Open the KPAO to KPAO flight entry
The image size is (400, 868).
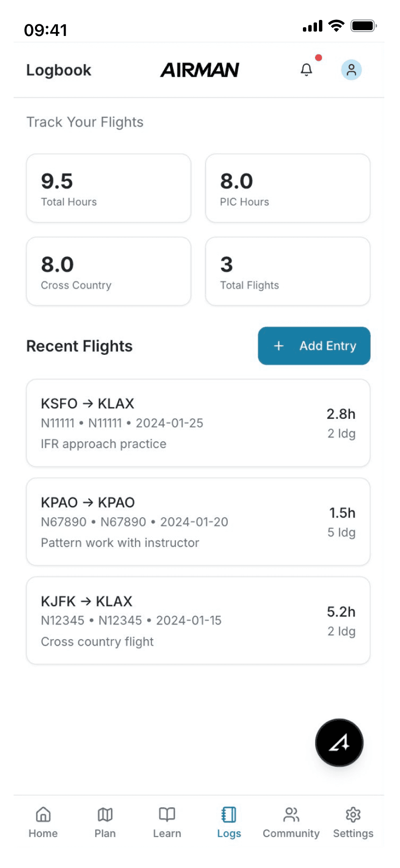[x=198, y=521]
